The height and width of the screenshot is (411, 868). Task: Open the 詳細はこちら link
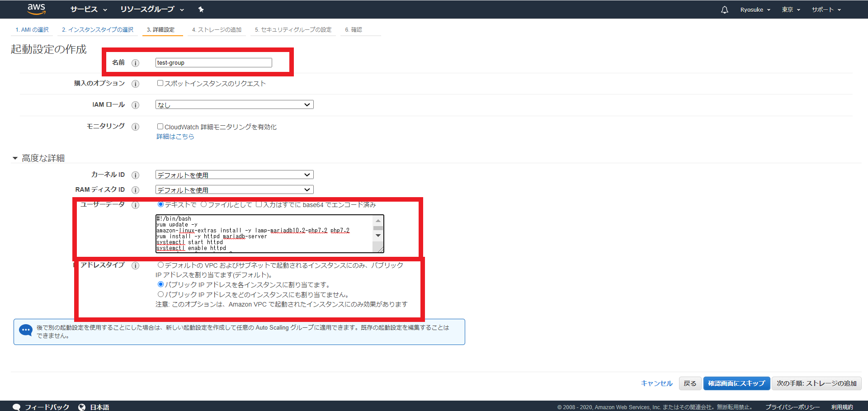point(175,137)
